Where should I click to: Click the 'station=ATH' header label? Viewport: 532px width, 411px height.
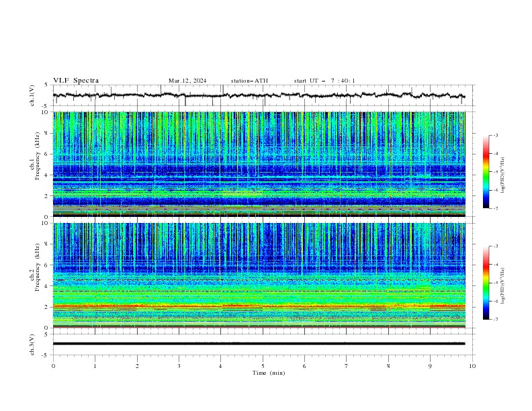coord(249,81)
